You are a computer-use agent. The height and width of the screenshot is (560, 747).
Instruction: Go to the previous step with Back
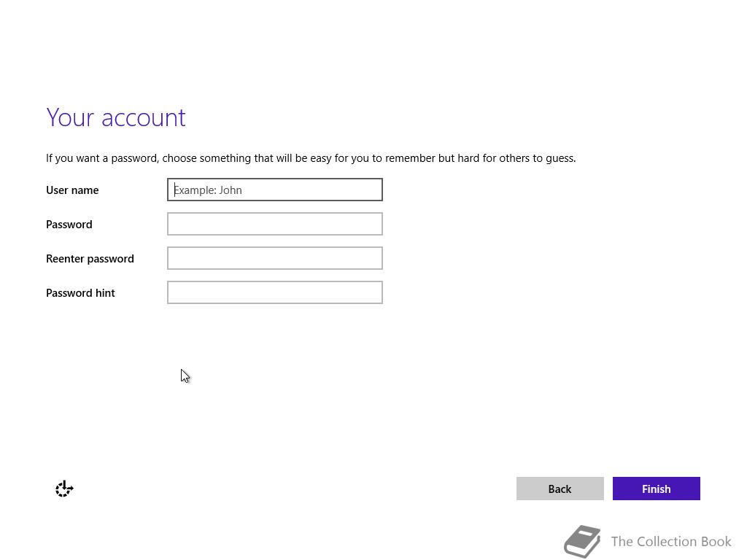[560, 489]
